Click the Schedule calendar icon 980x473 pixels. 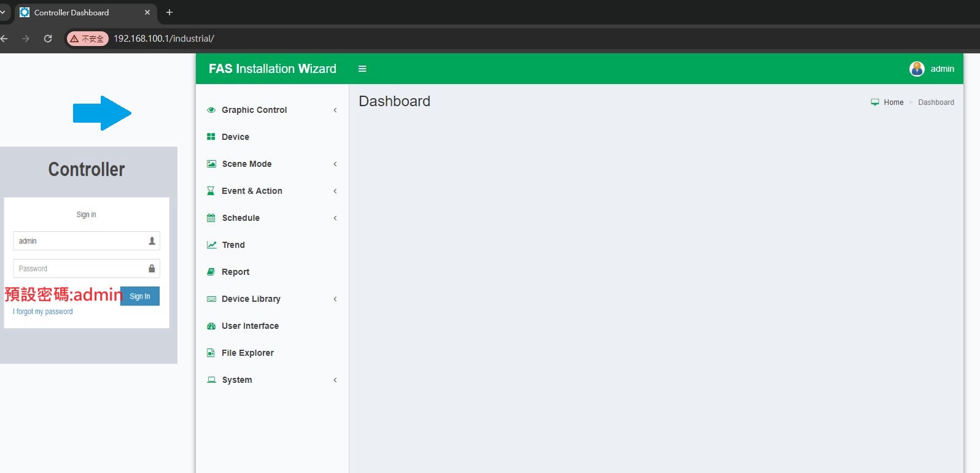(x=211, y=218)
